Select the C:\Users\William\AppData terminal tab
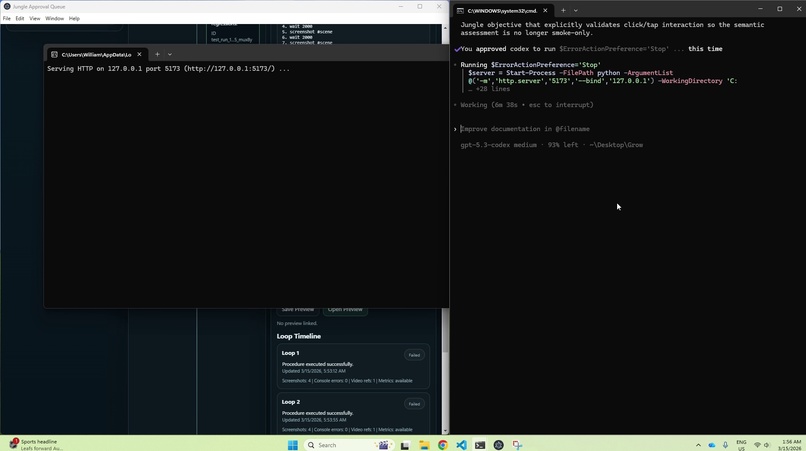The width and height of the screenshot is (806, 451). (96, 55)
